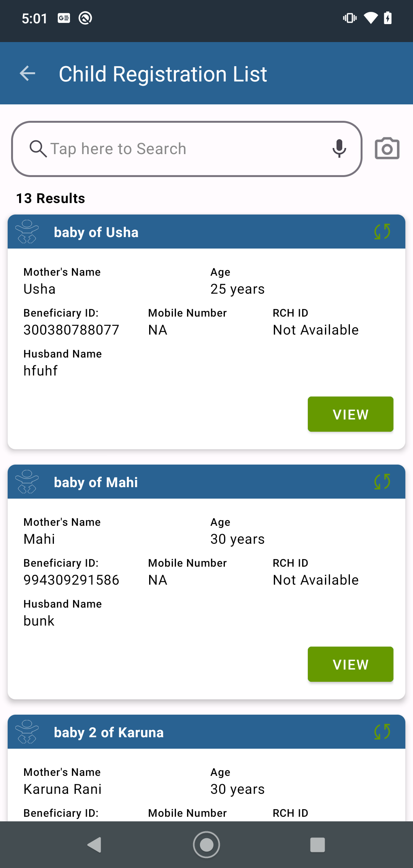
Task: Click sync icon on baby 2 of Karuna
Action: tap(382, 732)
